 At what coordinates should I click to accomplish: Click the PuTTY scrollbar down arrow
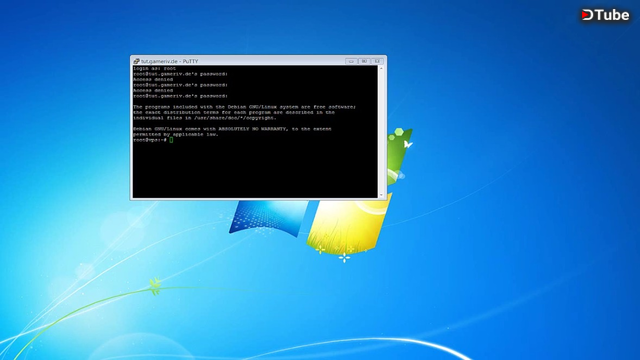(x=381, y=195)
